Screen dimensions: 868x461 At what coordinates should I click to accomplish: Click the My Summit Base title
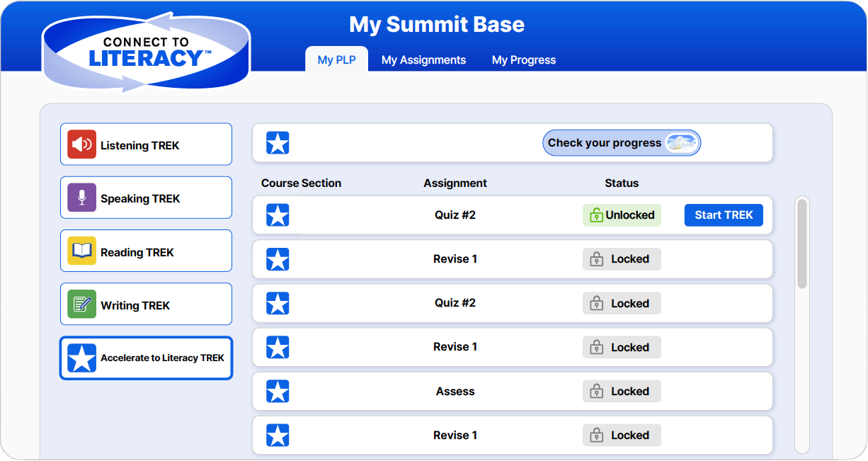437,25
